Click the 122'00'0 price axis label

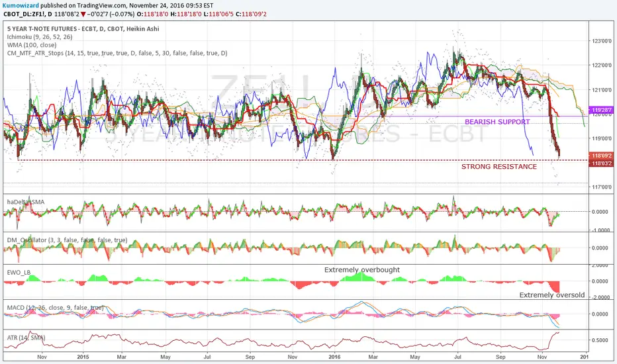(x=601, y=66)
